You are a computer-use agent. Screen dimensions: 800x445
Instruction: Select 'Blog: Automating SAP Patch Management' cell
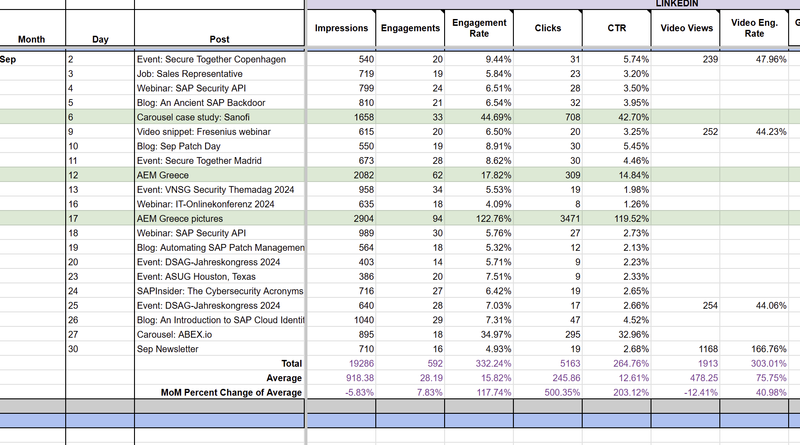[x=219, y=248]
